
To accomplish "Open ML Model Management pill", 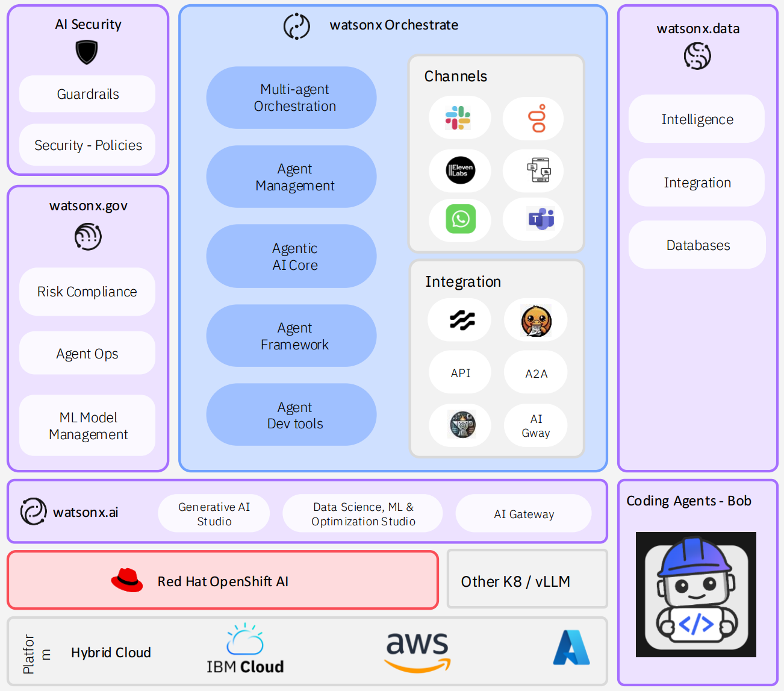I will tap(87, 425).
